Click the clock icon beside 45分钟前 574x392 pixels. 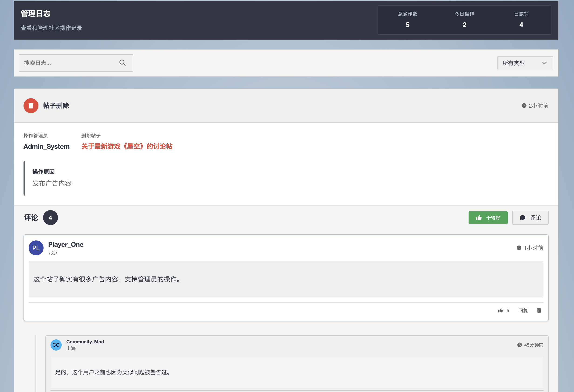click(x=520, y=345)
